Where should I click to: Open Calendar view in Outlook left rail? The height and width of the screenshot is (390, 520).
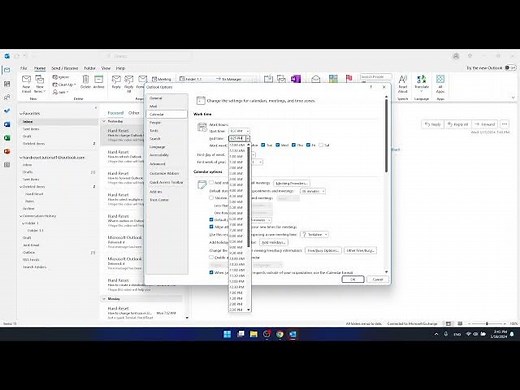(x=7, y=84)
